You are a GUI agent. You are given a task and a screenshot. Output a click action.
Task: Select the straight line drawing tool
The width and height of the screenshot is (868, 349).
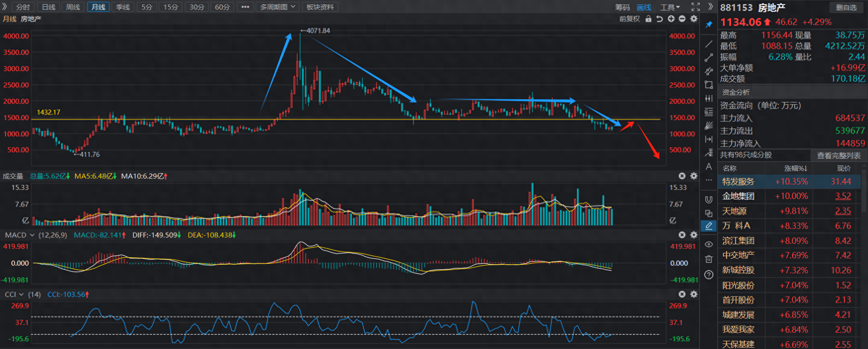(709, 44)
